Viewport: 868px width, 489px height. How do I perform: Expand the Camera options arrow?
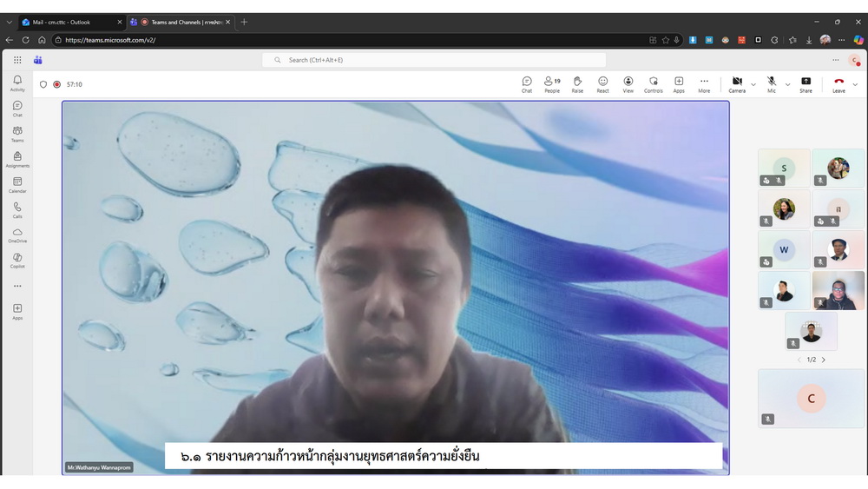pos(753,84)
